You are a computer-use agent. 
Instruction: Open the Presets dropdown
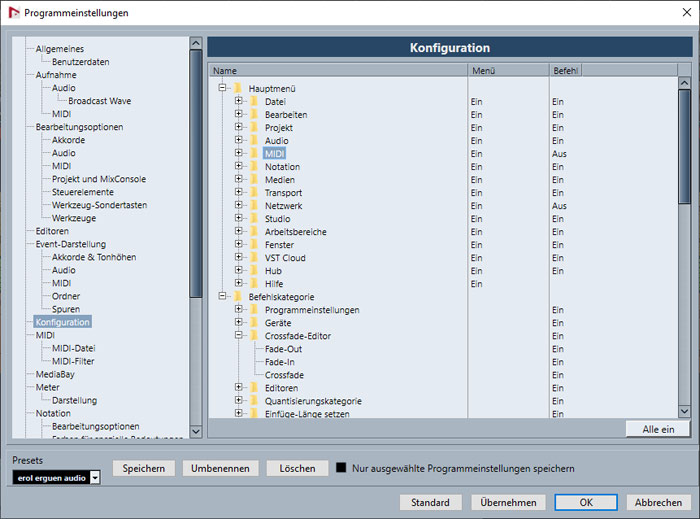pyautogui.click(x=95, y=479)
